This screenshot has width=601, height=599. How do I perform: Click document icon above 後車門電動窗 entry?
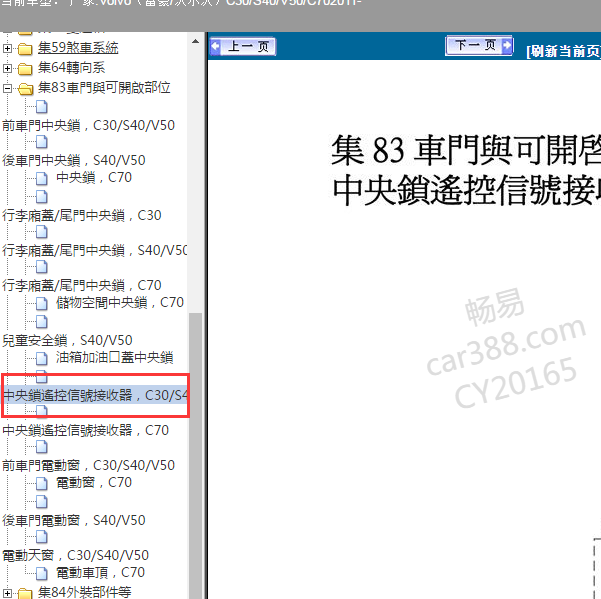coord(41,502)
